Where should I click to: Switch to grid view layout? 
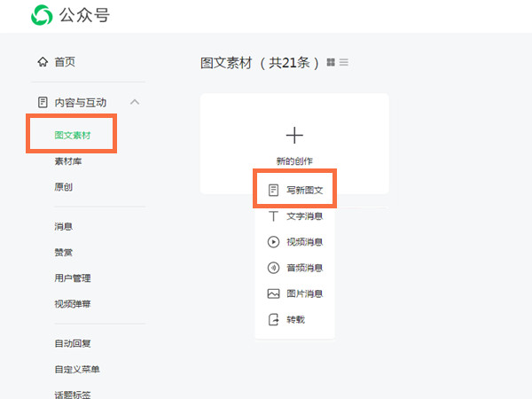point(332,62)
